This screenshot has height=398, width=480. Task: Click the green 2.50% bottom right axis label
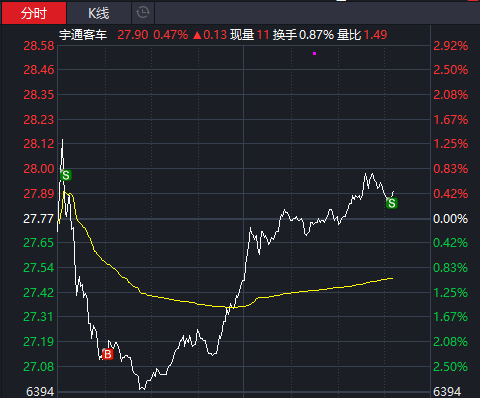click(x=451, y=367)
